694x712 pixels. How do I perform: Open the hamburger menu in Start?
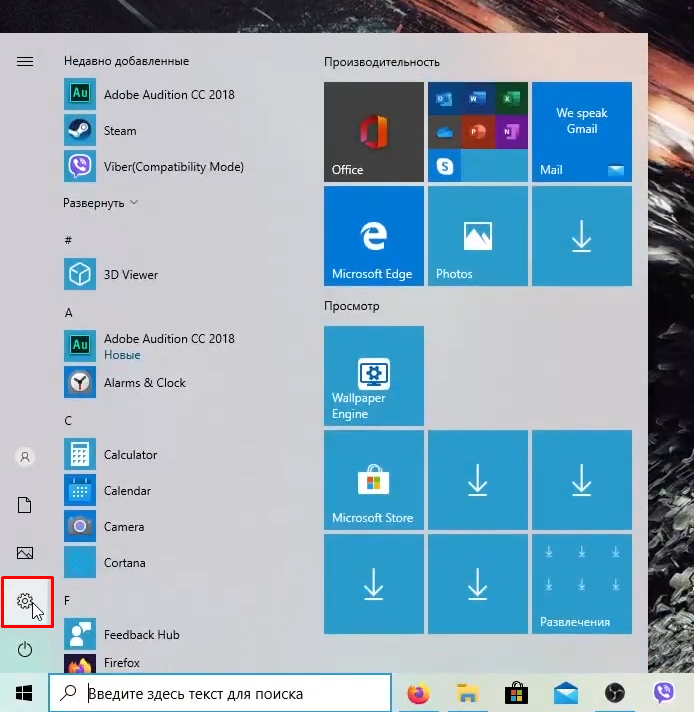(x=25, y=61)
